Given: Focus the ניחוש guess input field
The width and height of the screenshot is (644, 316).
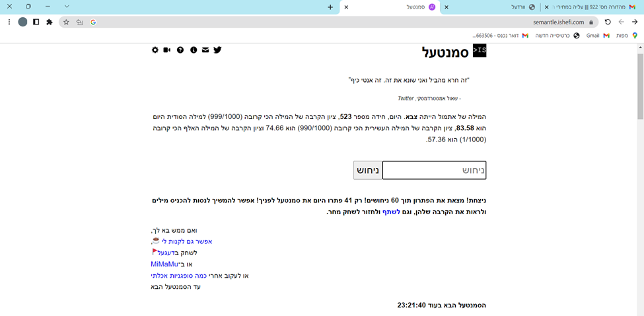Looking at the screenshot, I should (x=434, y=170).
